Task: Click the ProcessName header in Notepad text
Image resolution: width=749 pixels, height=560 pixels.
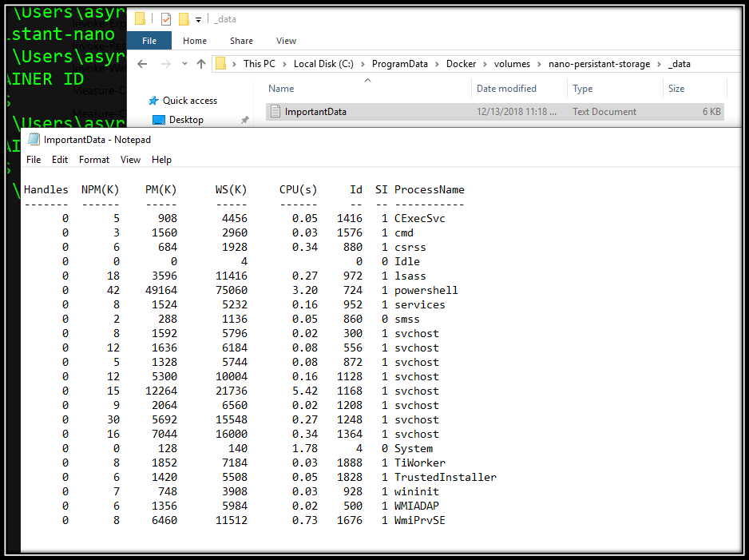Action: coord(430,189)
